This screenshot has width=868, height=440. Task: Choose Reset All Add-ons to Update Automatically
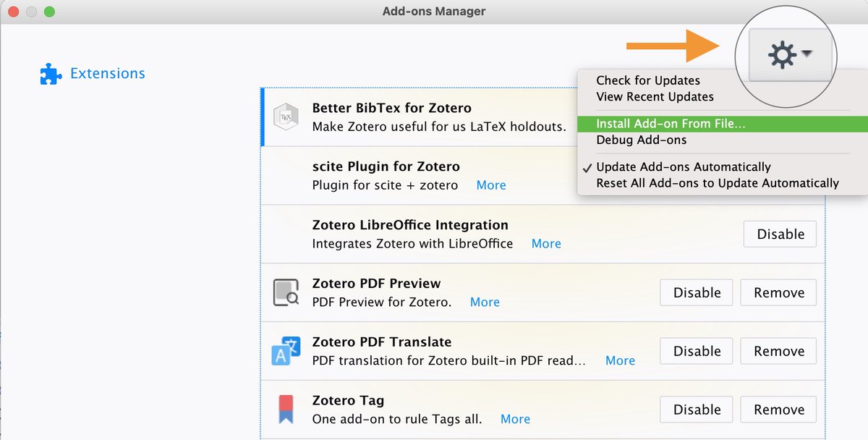tap(719, 183)
